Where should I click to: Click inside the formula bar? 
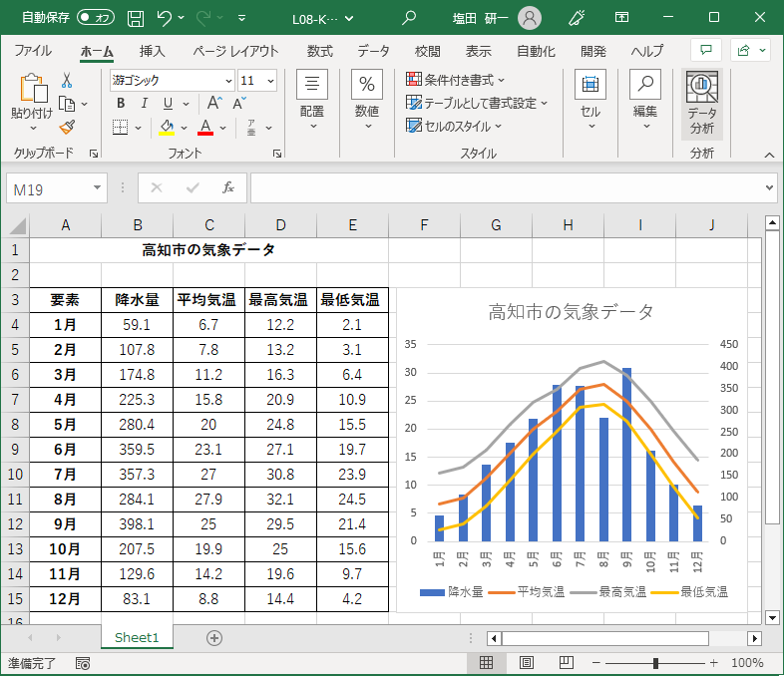click(509, 187)
